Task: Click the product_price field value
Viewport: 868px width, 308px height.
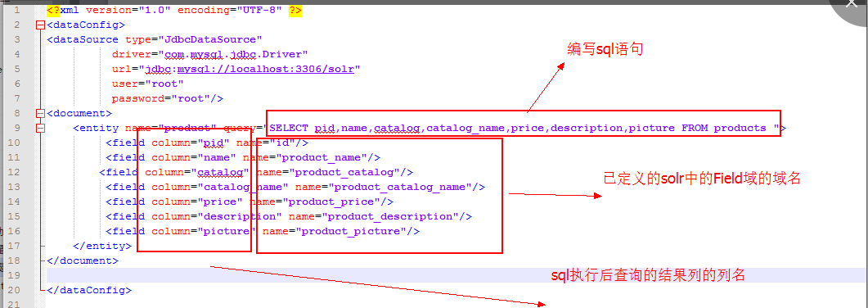Action: [x=331, y=202]
